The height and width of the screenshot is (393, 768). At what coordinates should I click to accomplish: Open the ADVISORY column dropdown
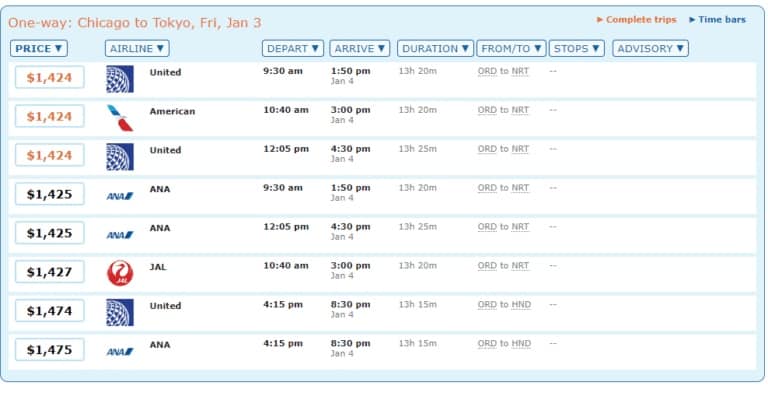coord(650,49)
